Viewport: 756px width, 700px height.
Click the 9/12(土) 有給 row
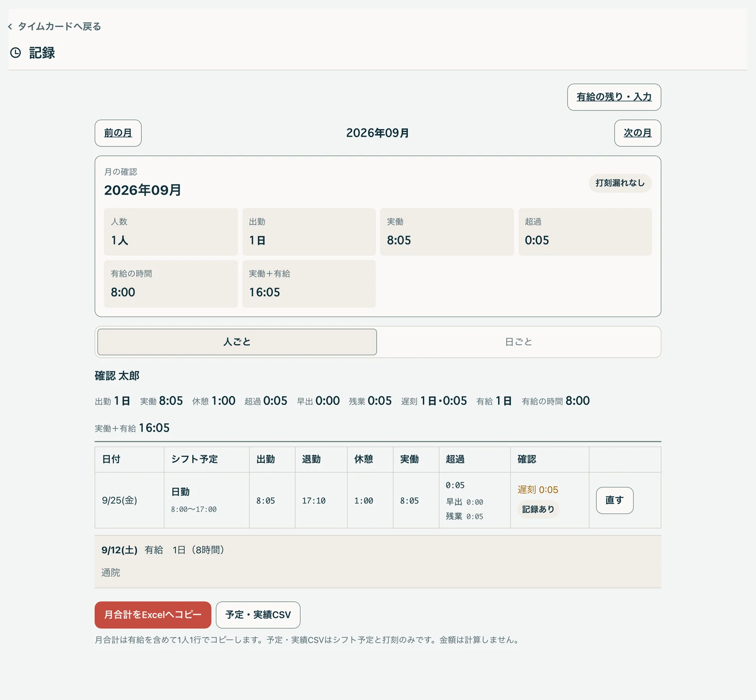click(x=378, y=562)
